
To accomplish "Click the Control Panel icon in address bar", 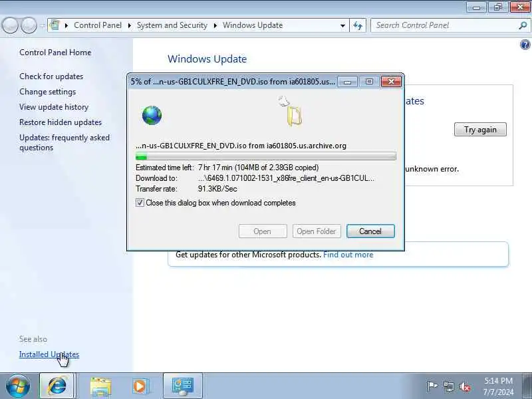I will click(x=55, y=25).
